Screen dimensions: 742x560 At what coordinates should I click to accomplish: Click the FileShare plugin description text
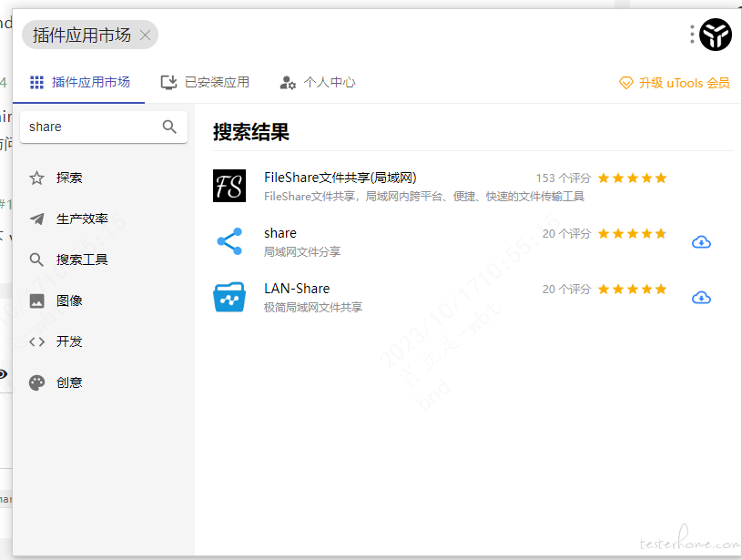(x=424, y=197)
